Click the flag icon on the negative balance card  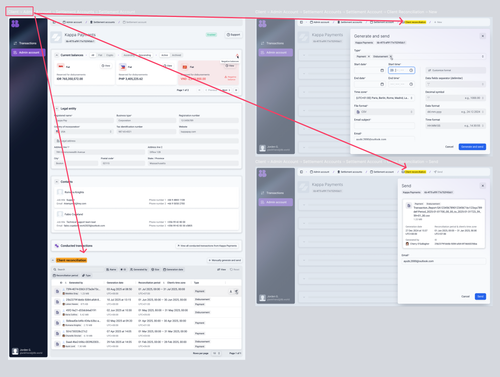click(185, 67)
